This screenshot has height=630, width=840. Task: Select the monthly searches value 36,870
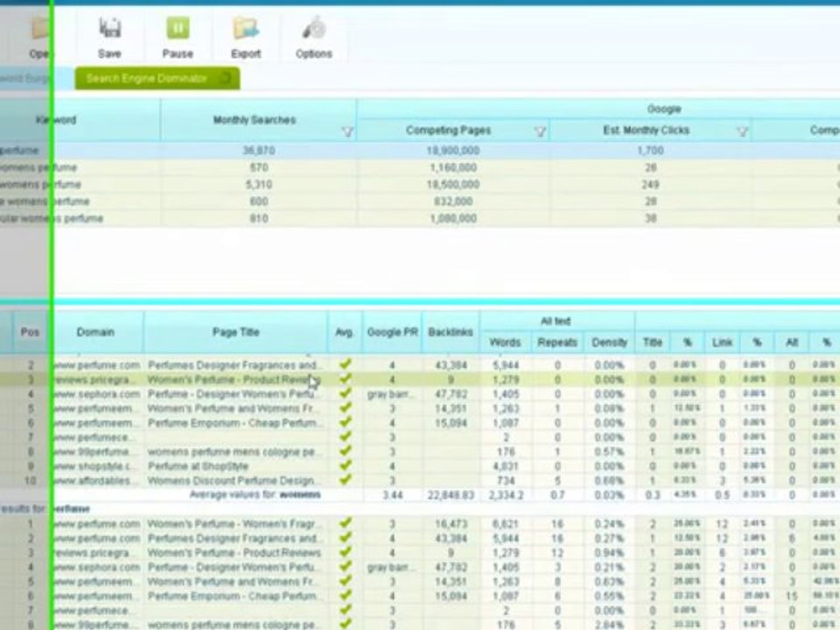tap(259, 150)
